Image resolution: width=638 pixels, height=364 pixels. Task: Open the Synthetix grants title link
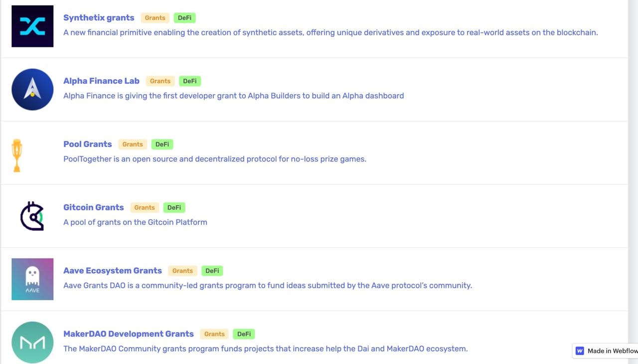[x=99, y=17]
